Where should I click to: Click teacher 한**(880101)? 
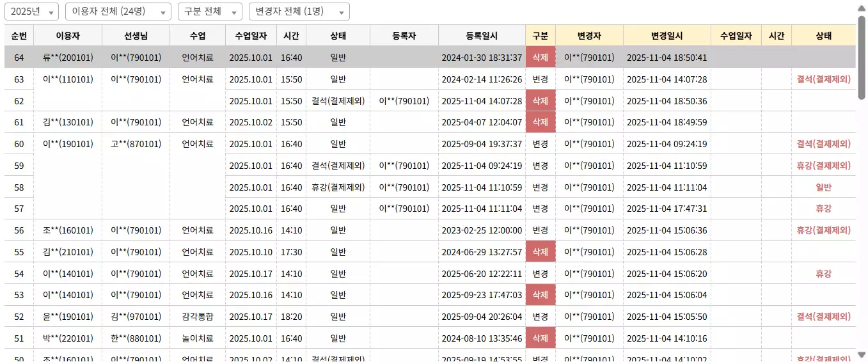[136, 338]
